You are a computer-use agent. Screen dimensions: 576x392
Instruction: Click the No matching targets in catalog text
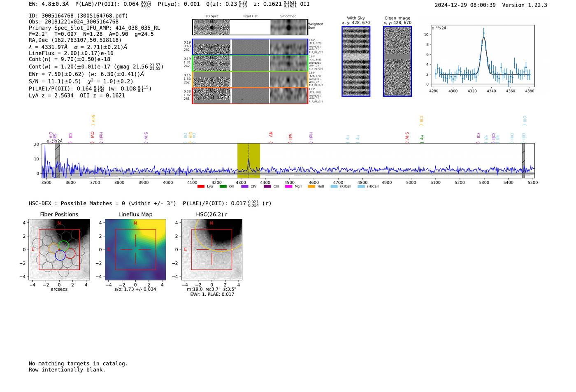tap(78, 364)
